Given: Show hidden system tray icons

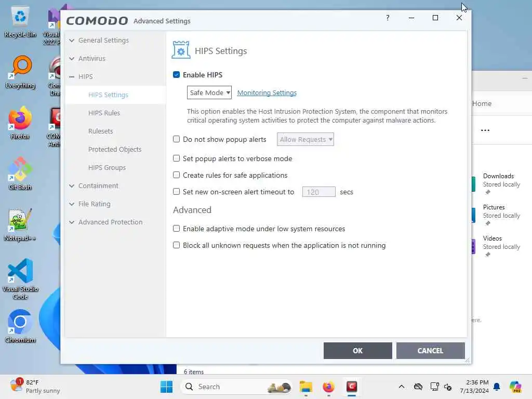Looking at the screenshot, I should tap(402, 387).
